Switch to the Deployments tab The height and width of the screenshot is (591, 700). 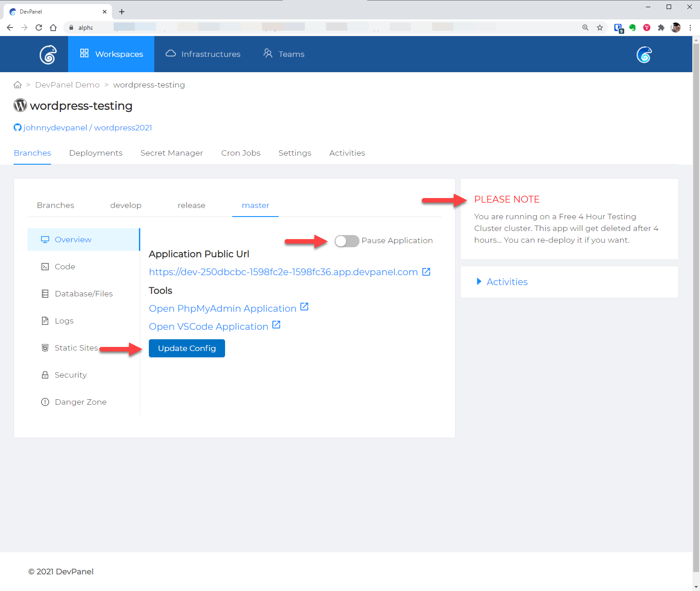(96, 153)
